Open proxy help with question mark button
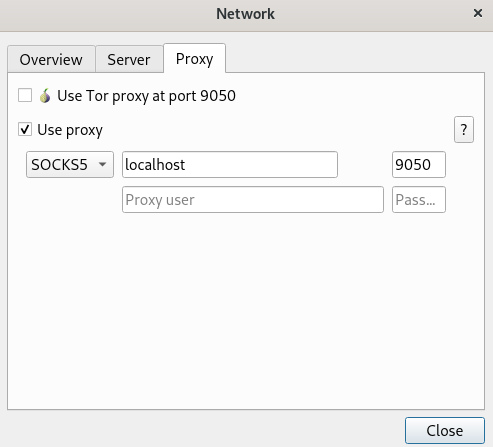Screen dimensions: 493x447 tap(464, 130)
